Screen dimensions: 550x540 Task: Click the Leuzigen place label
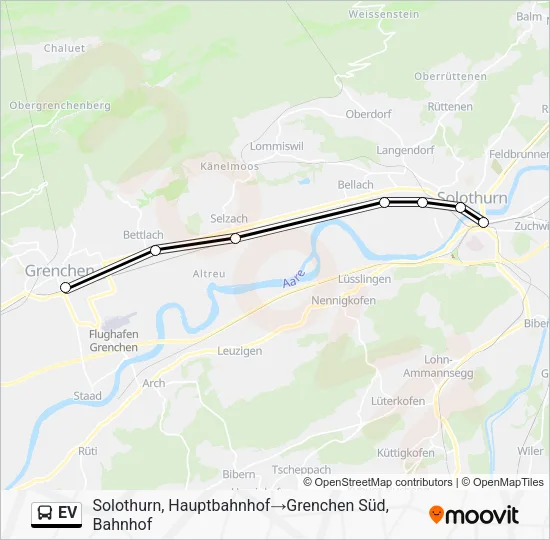tap(240, 351)
